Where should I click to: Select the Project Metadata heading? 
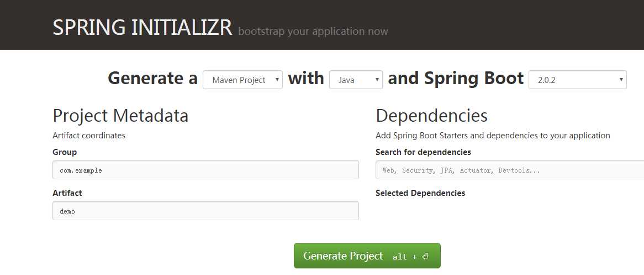click(120, 116)
